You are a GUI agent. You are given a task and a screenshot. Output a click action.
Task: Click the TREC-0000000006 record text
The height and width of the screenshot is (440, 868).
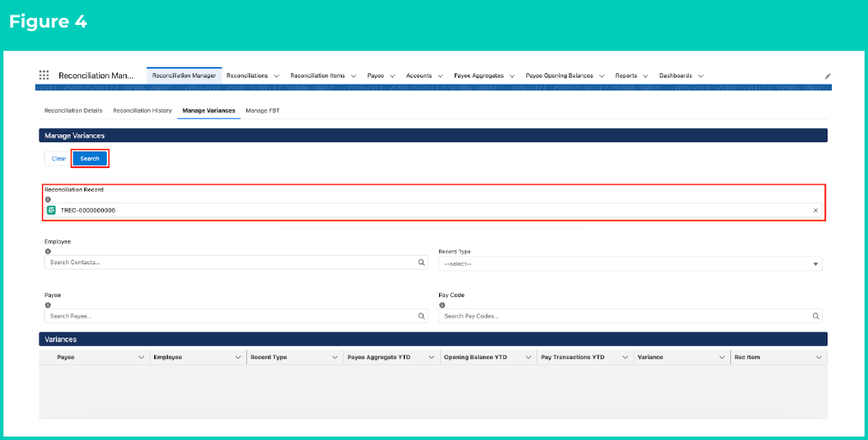[x=88, y=210]
